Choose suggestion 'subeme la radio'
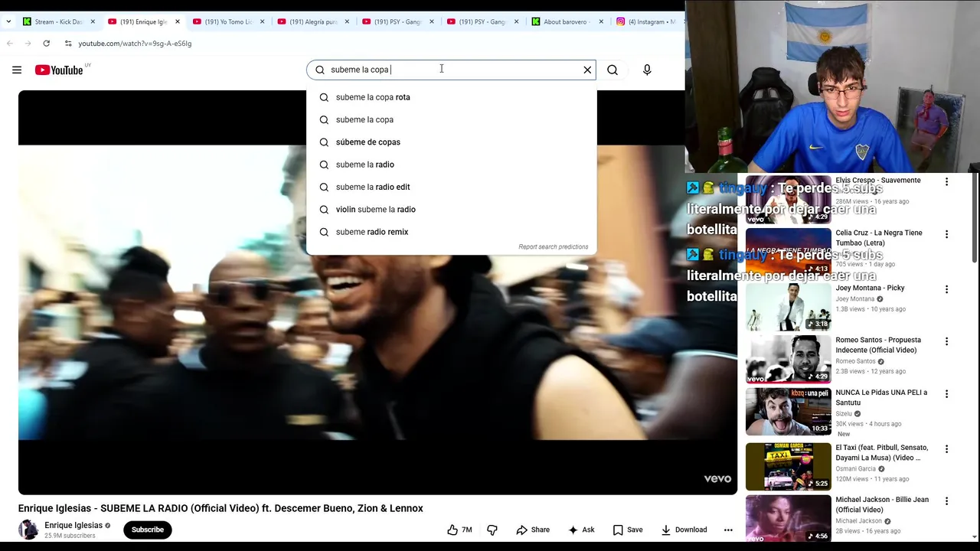This screenshot has height=551, width=980. (x=451, y=165)
